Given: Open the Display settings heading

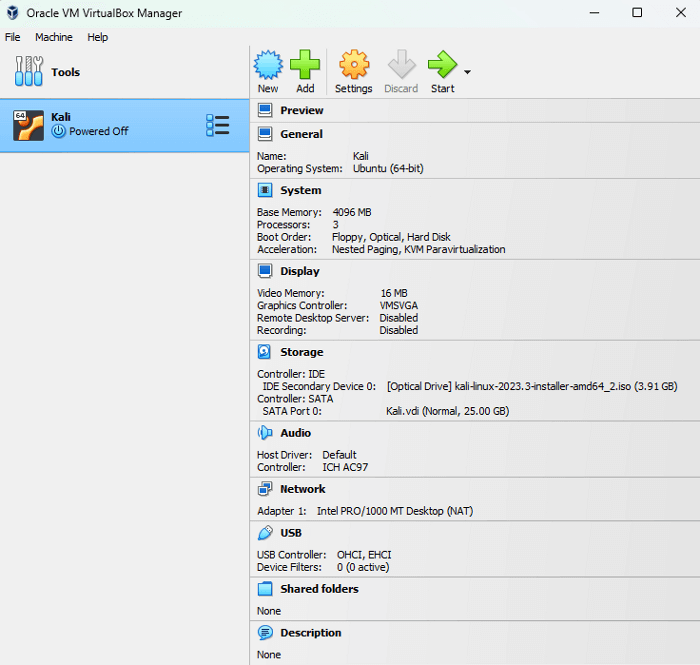Looking at the screenshot, I should (300, 271).
